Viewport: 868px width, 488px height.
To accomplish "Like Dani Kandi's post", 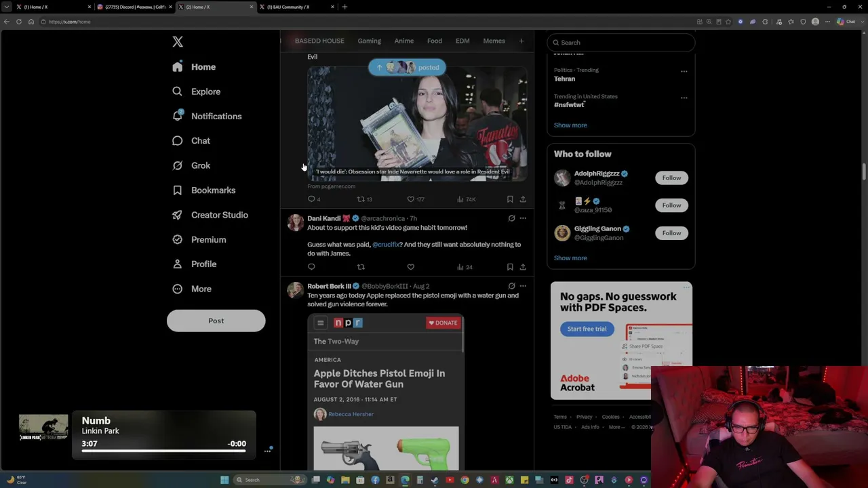I will [x=410, y=267].
